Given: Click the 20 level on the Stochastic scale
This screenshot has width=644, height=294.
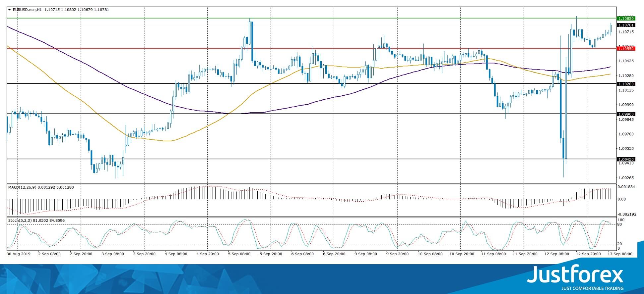Looking at the screenshot, I should pos(620,244).
